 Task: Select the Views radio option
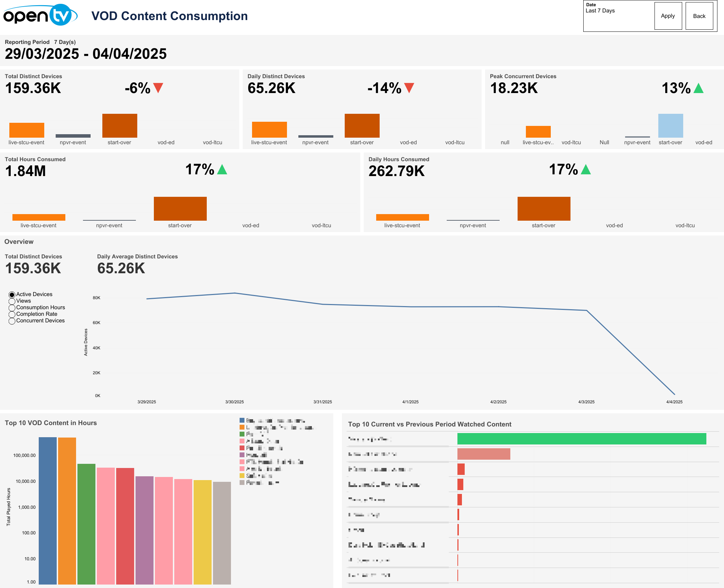(x=12, y=301)
